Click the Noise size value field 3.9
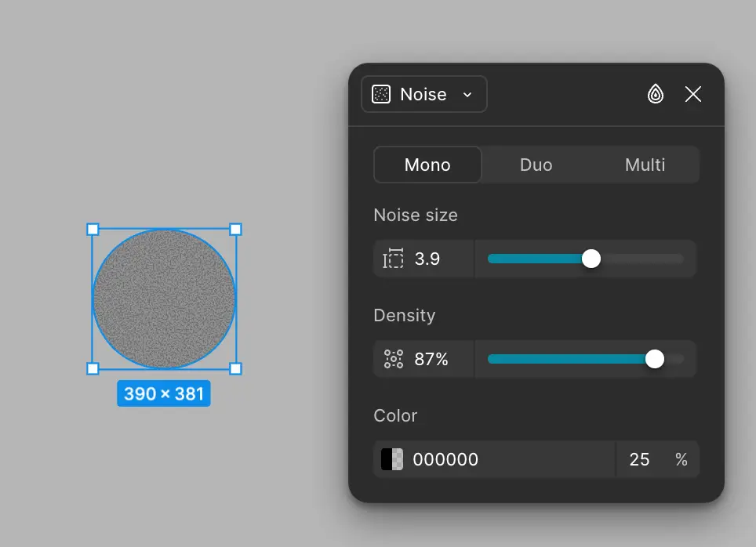This screenshot has width=756, height=547. (x=423, y=259)
